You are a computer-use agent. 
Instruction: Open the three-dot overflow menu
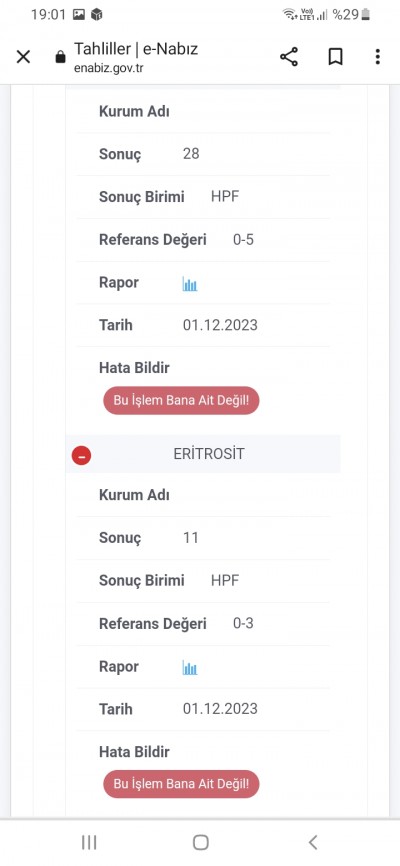pos(377,57)
